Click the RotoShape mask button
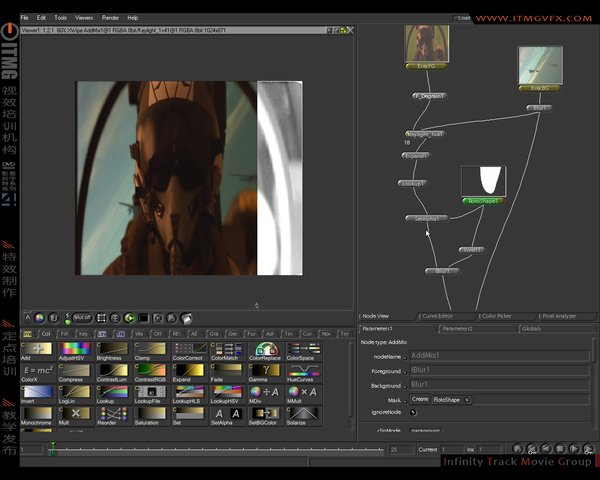 pyautogui.click(x=446, y=398)
